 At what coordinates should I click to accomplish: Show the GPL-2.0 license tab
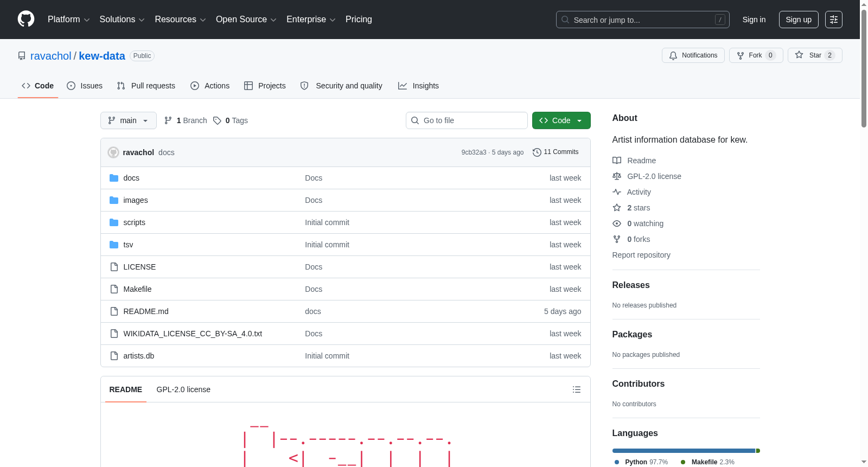(183, 389)
